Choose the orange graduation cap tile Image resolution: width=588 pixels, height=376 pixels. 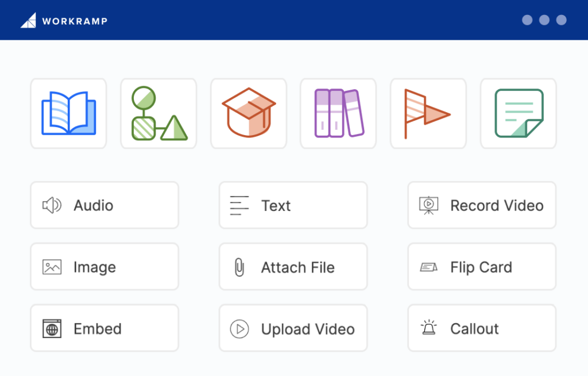coord(249,113)
